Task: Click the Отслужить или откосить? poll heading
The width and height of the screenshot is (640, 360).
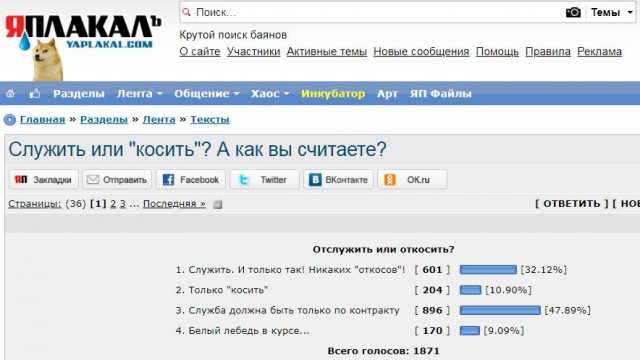Action: [383, 249]
